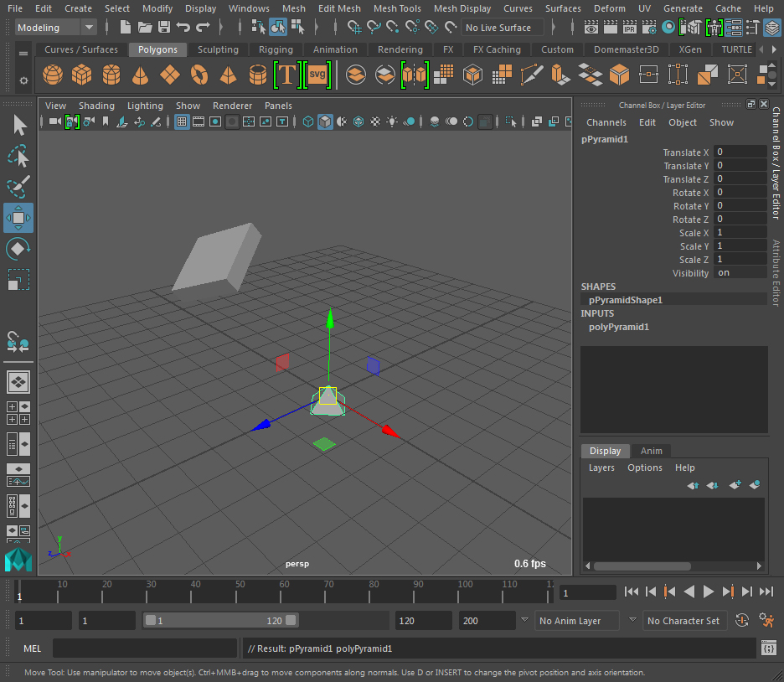The image size is (784, 682).
Task: Open the Mesh Tools menu
Action: [397, 8]
